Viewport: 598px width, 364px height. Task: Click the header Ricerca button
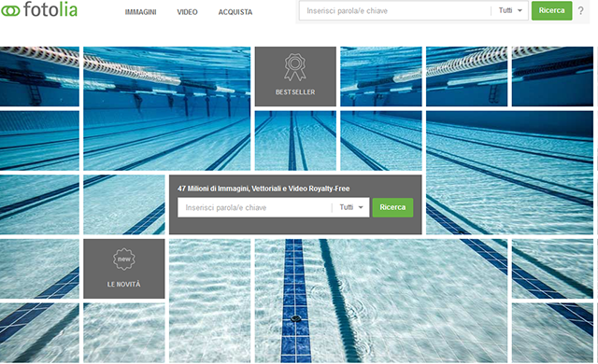point(552,10)
